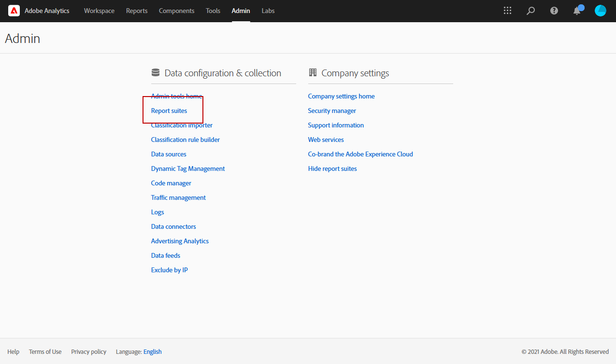Viewport: 616px width, 364px height.
Task: Open Code manager link
Action: pyautogui.click(x=171, y=183)
